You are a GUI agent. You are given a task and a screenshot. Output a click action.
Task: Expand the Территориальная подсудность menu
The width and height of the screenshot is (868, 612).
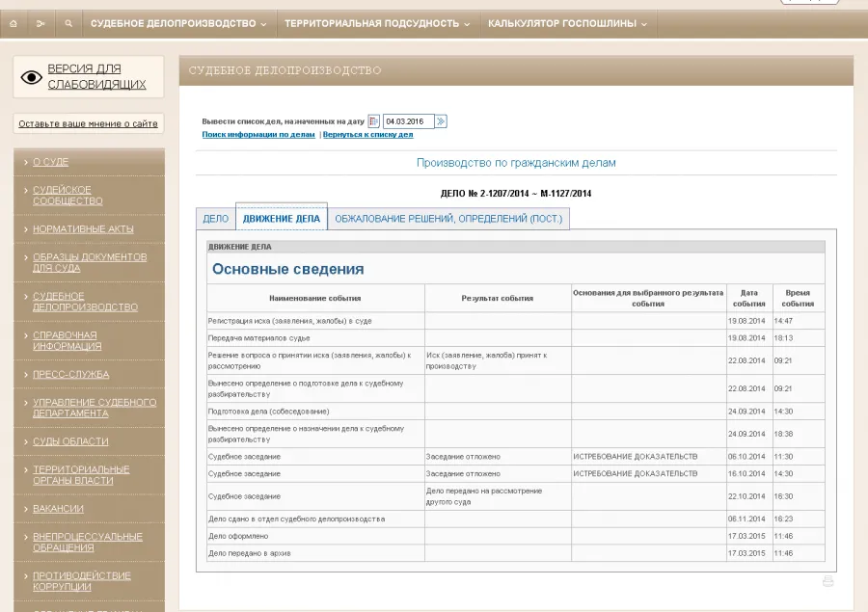(377, 24)
